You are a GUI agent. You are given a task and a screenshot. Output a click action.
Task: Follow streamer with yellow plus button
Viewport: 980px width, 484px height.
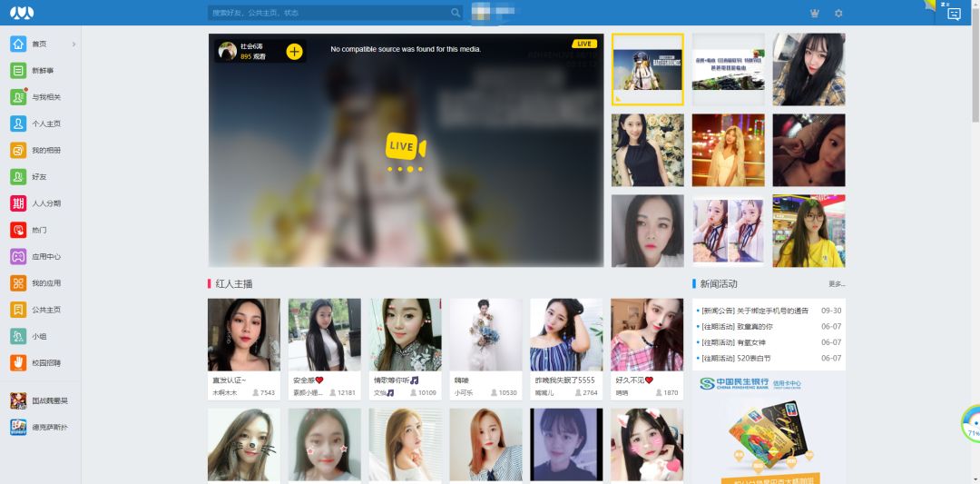click(294, 52)
